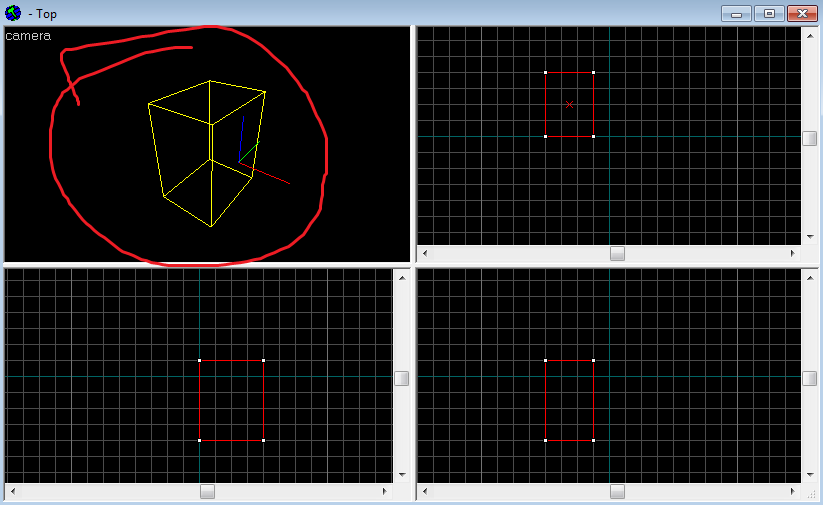Click the window resize grip in bottom-right corner

[811, 493]
